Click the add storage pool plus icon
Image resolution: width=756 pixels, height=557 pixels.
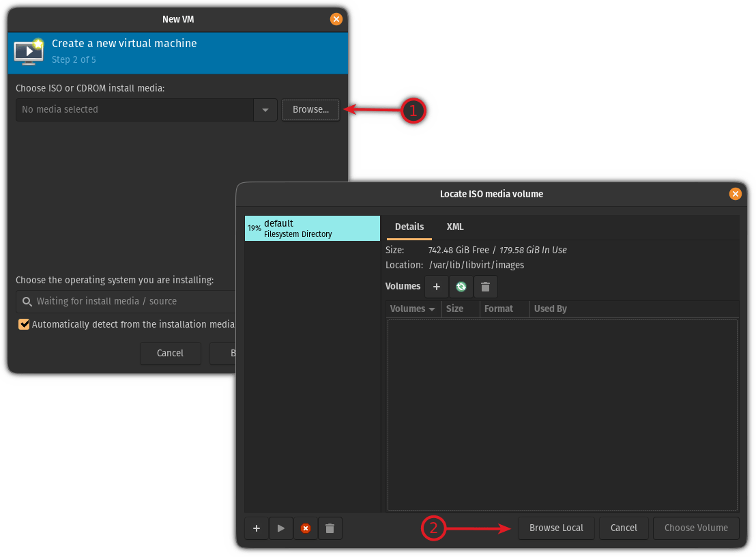257,528
